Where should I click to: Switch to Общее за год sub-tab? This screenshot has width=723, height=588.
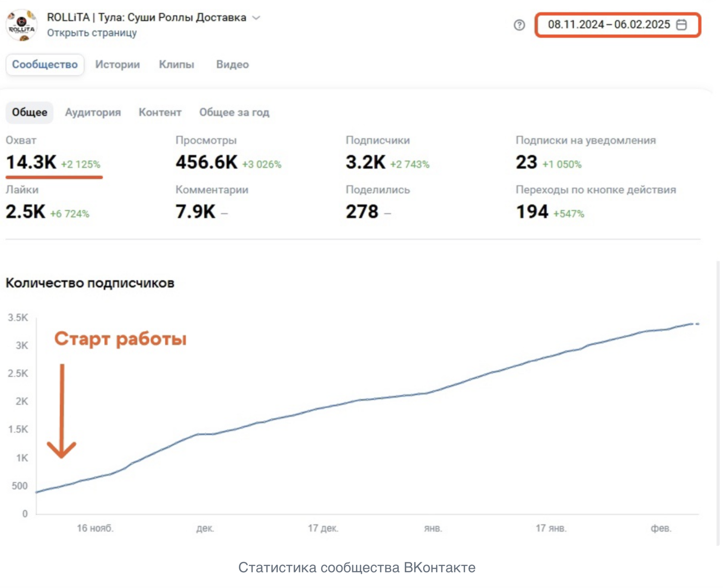(234, 112)
